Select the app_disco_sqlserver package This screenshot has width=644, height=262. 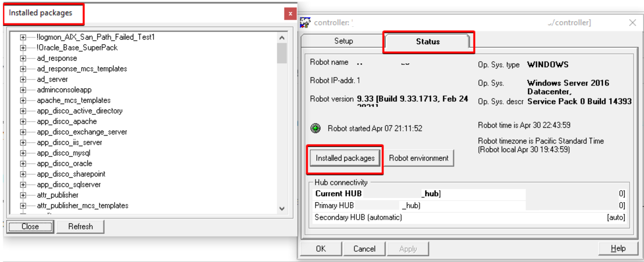(x=69, y=185)
